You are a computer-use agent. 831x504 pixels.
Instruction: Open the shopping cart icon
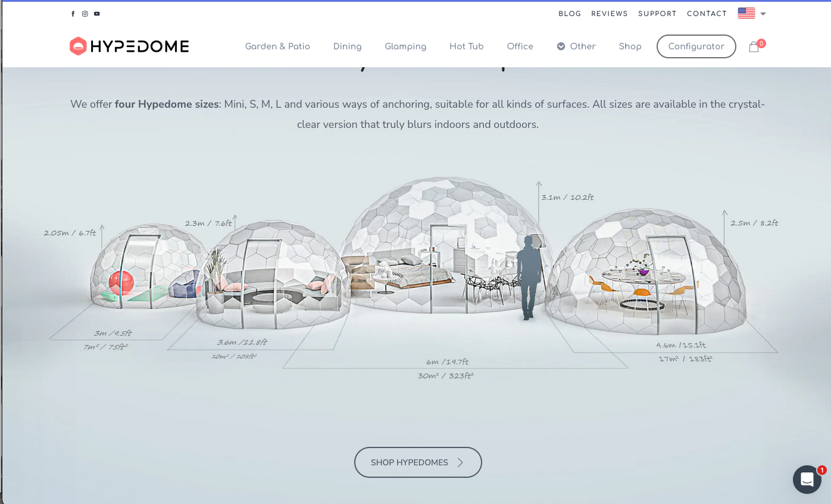[x=754, y=47]
